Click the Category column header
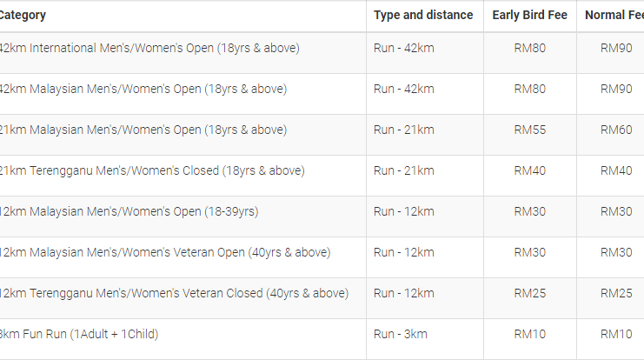This screenshot has height=360, width=644. 23,15
